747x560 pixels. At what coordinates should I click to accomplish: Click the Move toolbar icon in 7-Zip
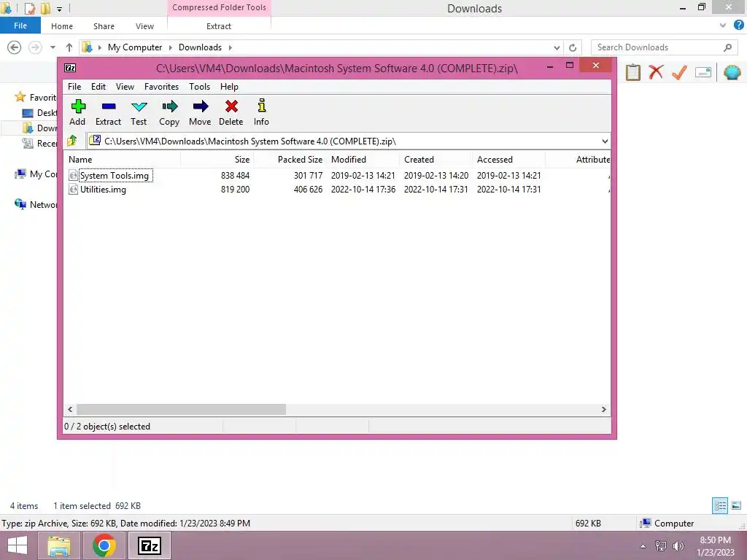(x=201, y=106)
